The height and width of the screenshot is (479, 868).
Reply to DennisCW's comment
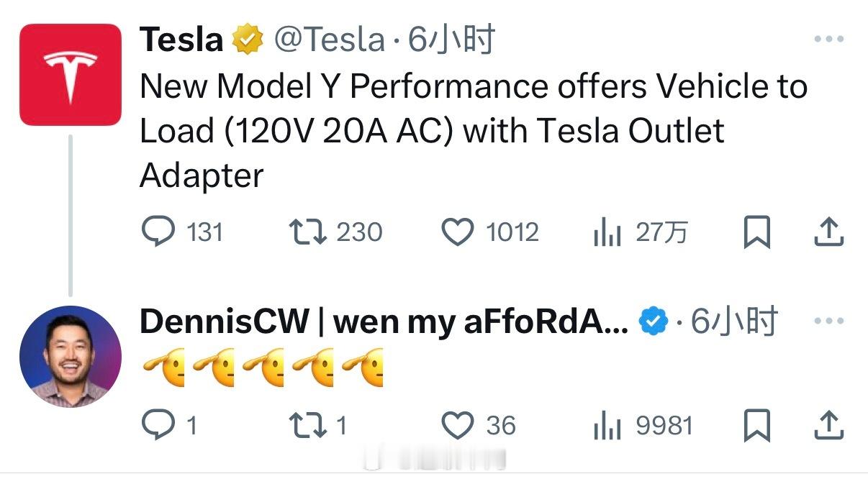click(155, 426)
